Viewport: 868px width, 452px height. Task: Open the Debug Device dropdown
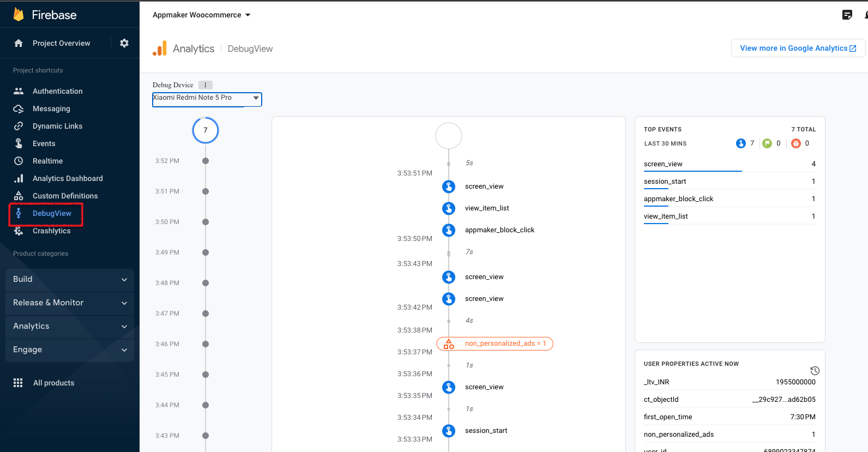click(x=207, y=99)
